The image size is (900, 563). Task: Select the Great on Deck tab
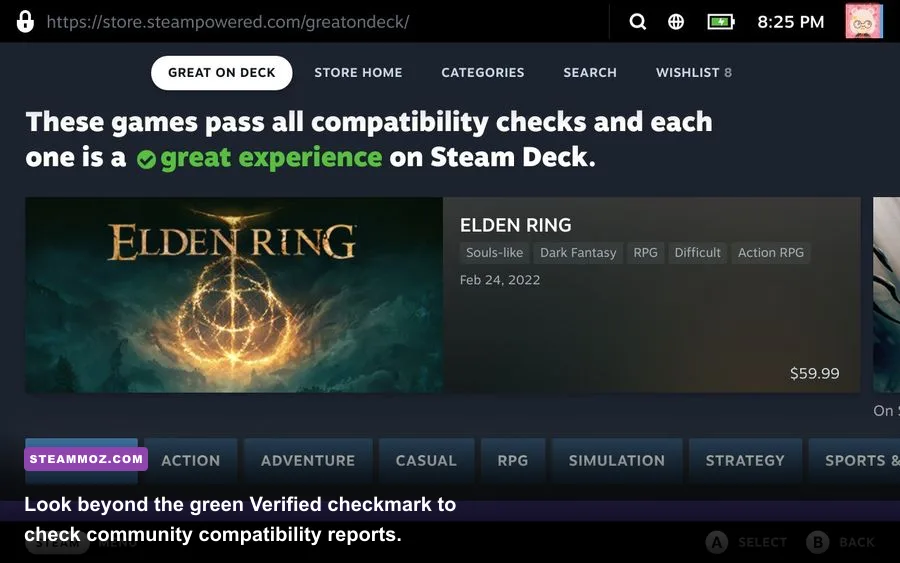coord(222,73)
